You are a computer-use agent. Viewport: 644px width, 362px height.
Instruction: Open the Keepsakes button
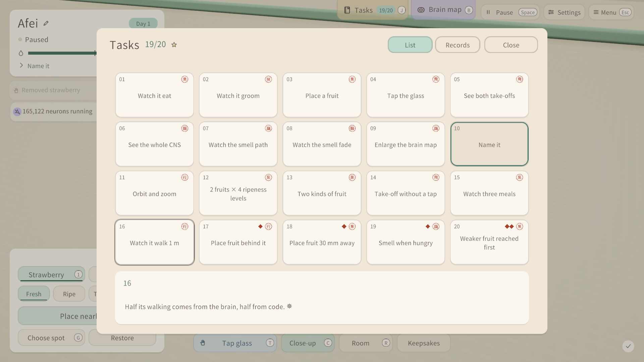(x=424, y=343)
